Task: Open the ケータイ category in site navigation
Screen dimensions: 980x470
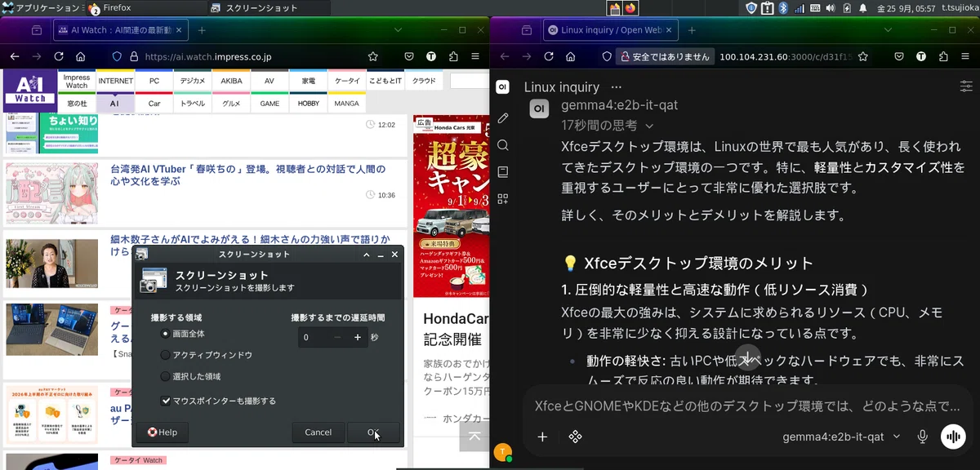Action: point(346,82)
